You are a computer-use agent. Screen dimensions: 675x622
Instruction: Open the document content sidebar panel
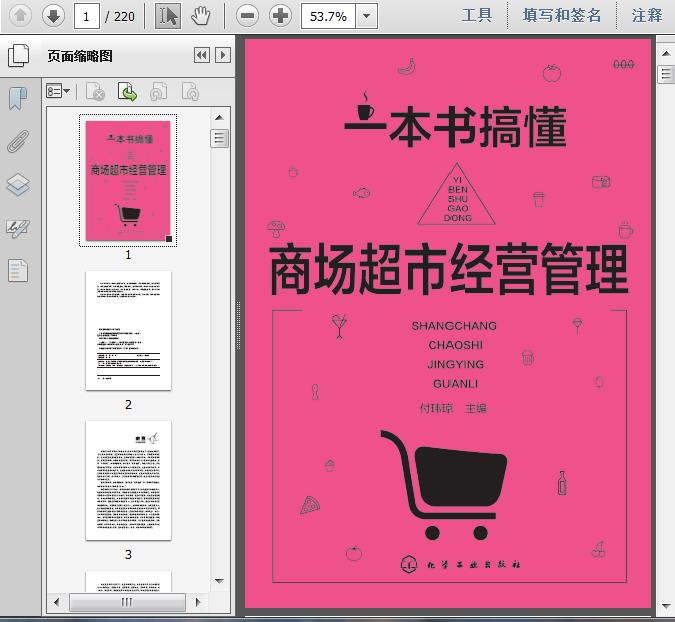click(18, 271)
